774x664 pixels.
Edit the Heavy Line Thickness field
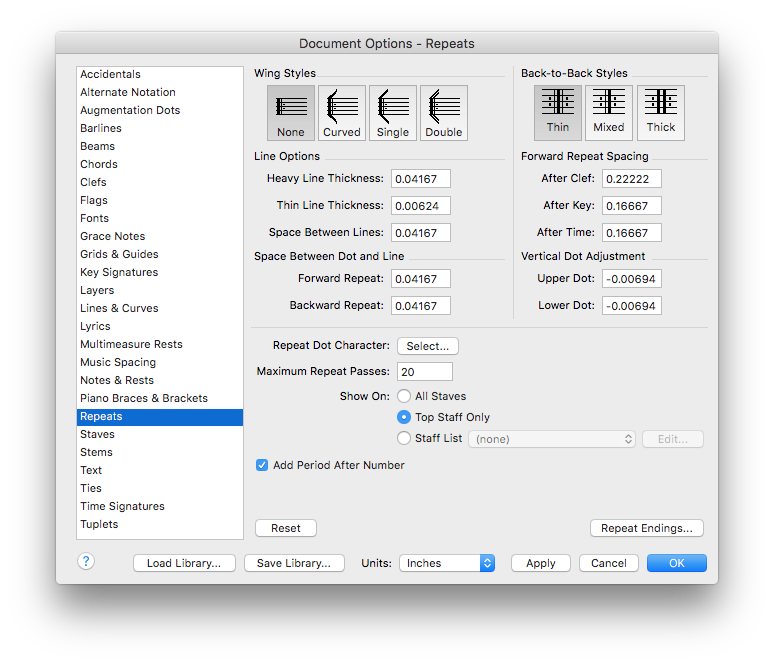click(x=421, y=179)
